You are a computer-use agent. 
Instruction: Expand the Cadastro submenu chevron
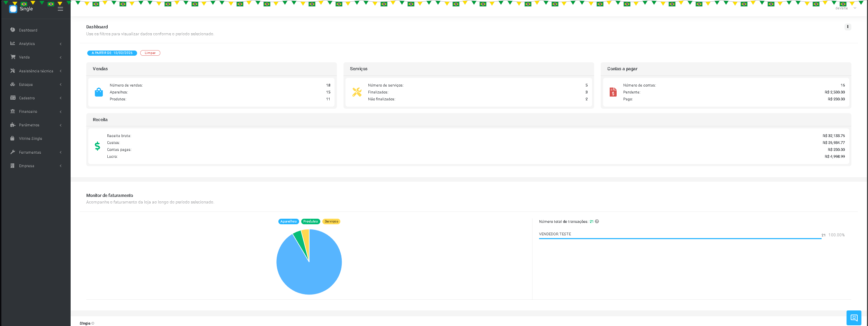[61, 98]
